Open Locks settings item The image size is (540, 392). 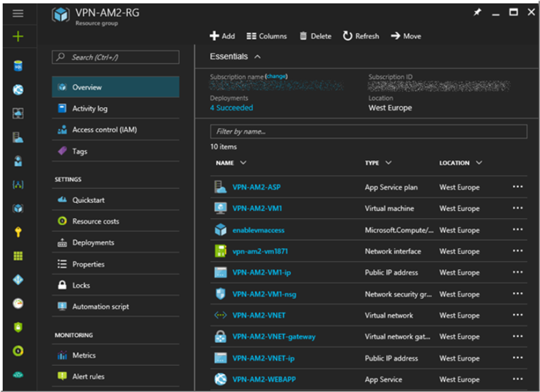coord(116,285)
